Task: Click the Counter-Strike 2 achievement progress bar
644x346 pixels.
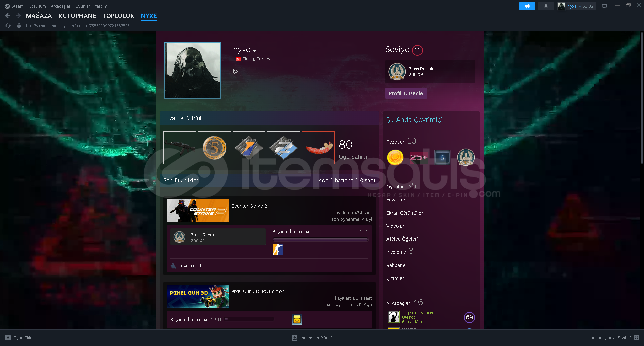Action: 320,239
